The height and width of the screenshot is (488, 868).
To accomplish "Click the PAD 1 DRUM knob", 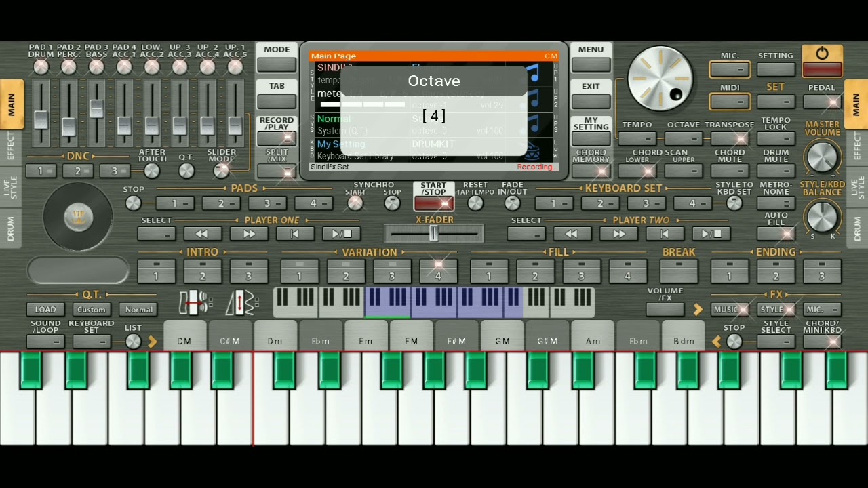I will pyautogui.click(x=41, y=66).
